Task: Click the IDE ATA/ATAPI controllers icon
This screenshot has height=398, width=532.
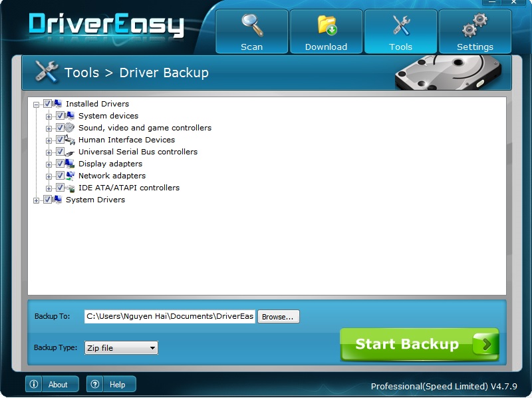Action: (70, 188)
